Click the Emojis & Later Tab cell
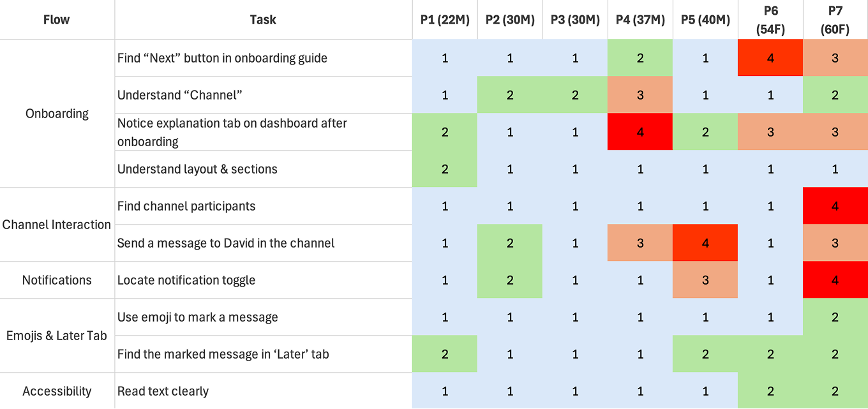Viewport: 868px width, 409px height. click(x=57, y=336)
